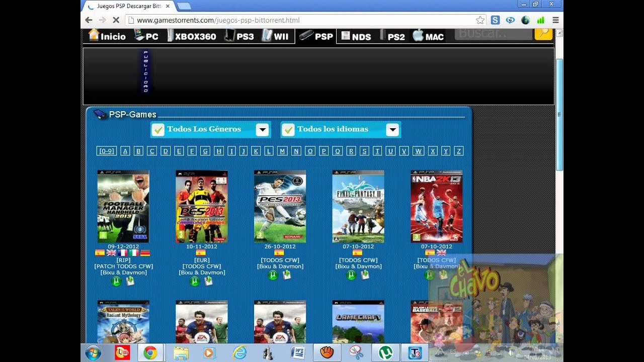Open PES 2013 cover dated 26-10-2012
Viewport: 644px width, 362px height.
point(280,207)
